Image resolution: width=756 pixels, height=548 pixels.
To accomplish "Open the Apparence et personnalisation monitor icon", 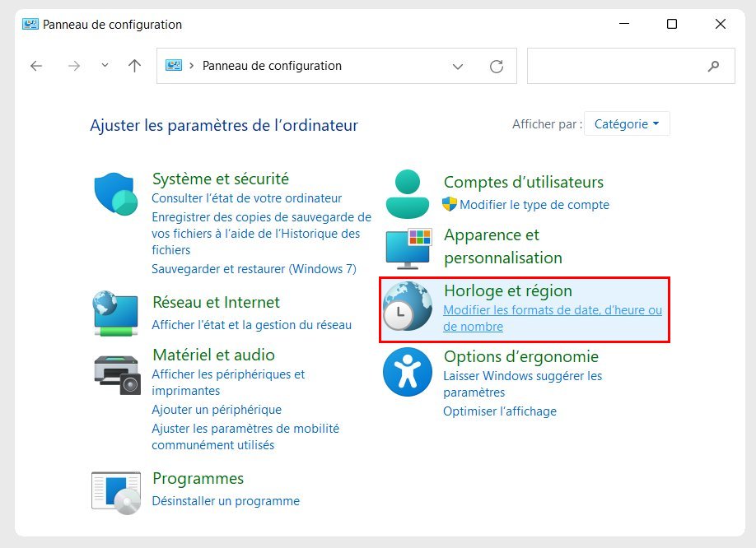I will [408, 249].
